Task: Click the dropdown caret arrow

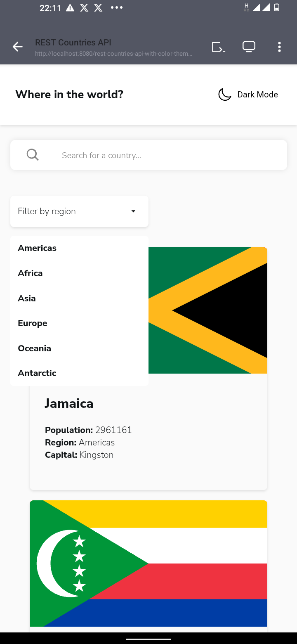Action: (x=133, y=211)
